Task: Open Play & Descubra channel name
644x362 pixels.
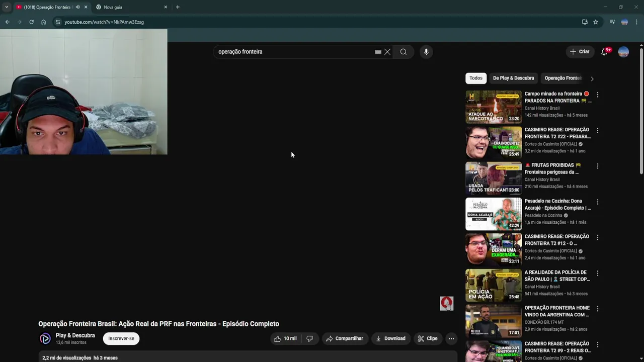Action: click(x=75, y=335)
